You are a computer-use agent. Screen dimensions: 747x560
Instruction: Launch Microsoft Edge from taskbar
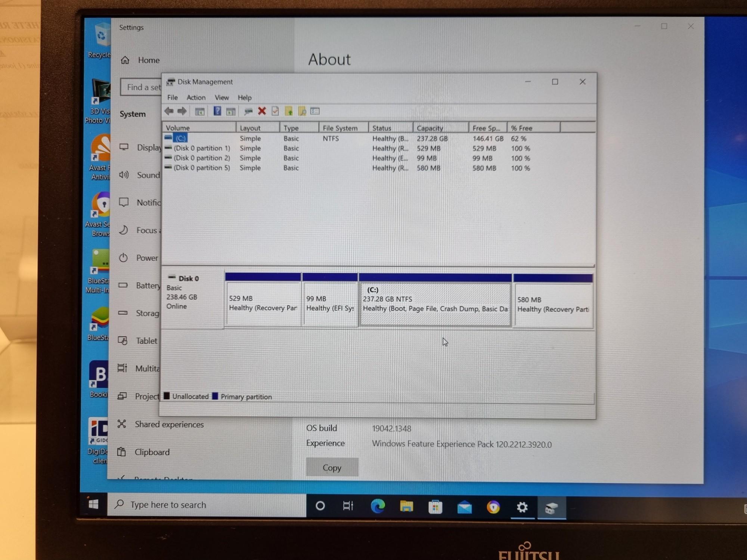tap(378, 506)
